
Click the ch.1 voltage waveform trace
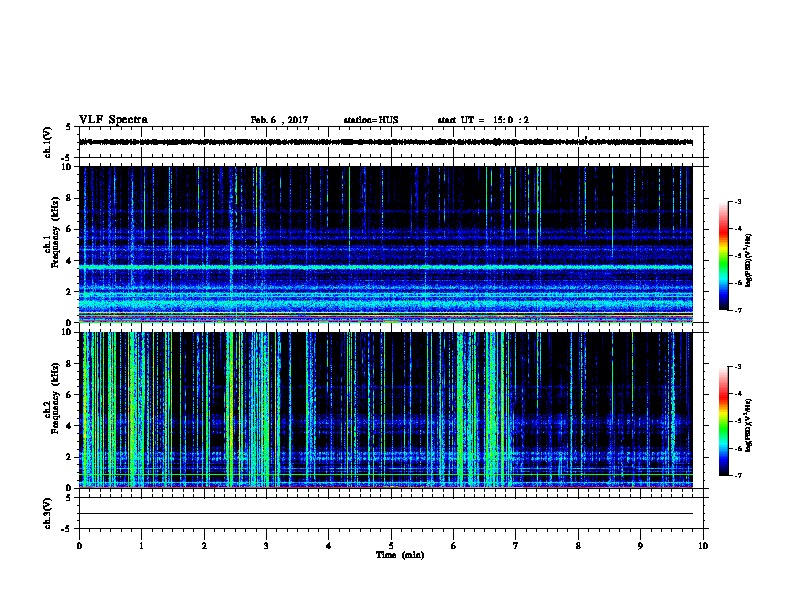pyautogui.click(x=386, y=142)
